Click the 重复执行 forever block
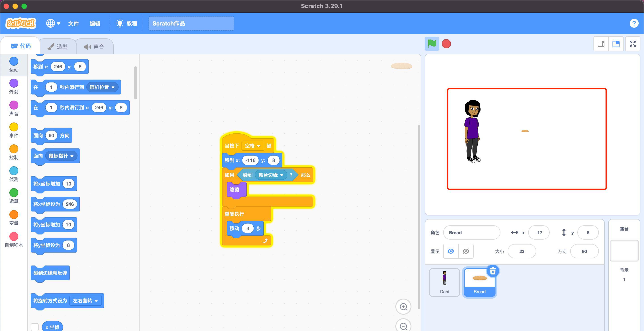Viewport: 644px width, 331px height. click(234, 214)
